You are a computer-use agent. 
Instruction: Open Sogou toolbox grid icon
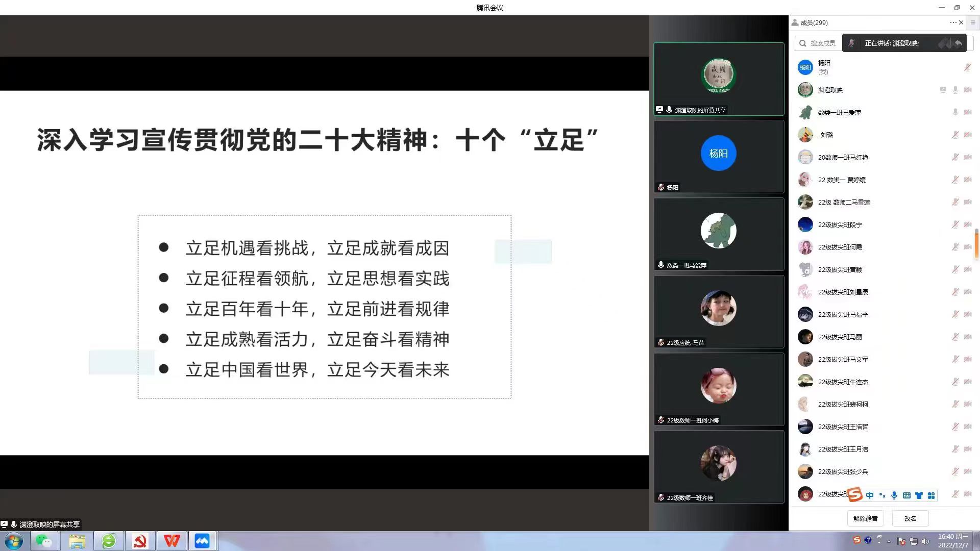click(931, 495)
